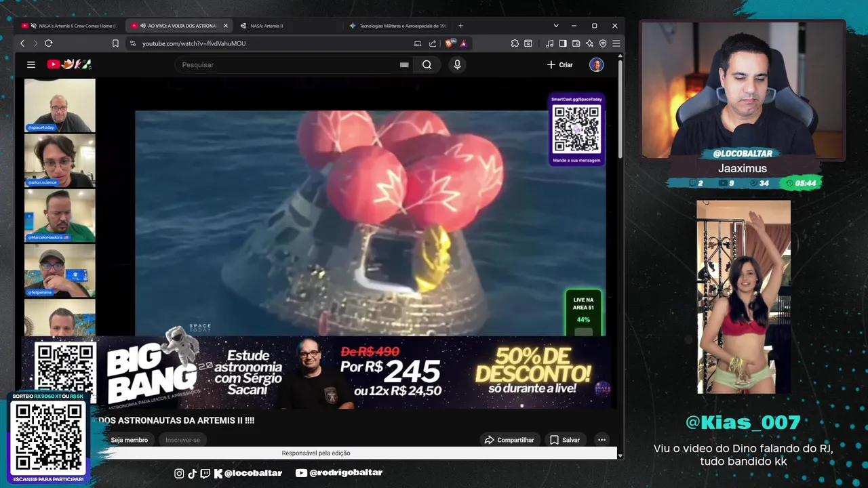Image resolution: width=868 pixels, height=488 pixels.
Task: Click the Responsável pela edição text
Action: [316, 453]
